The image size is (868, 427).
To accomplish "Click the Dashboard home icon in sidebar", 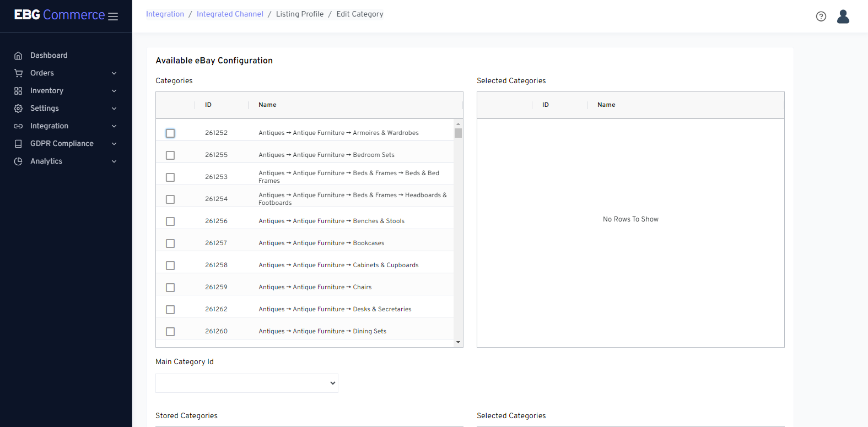I will (18, 56).
